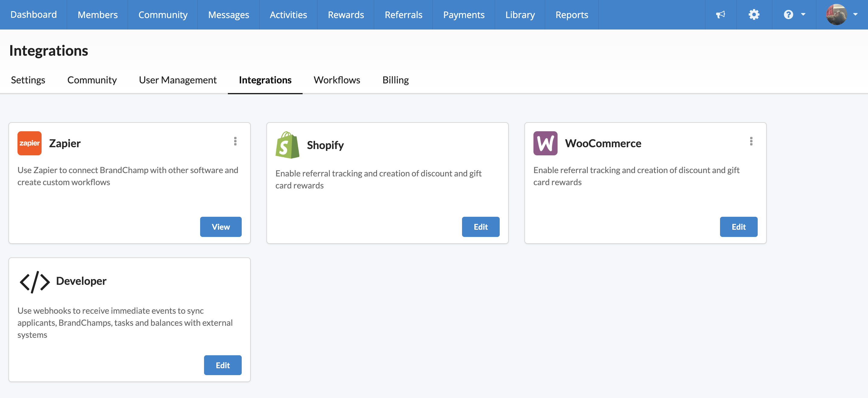This screenshot has width=868, height=398.
Task: Click the View button on the Zapier card
Action: (x=220, y=227)
